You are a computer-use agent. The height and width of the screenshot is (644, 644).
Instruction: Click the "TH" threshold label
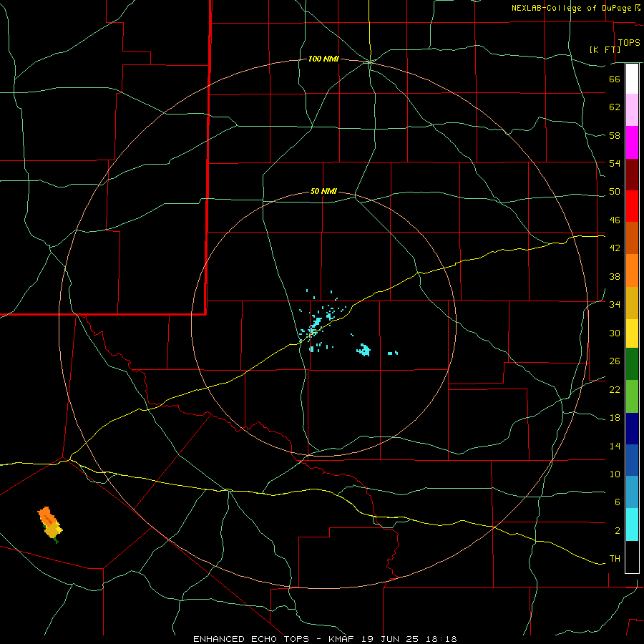[x=615, y=559]
